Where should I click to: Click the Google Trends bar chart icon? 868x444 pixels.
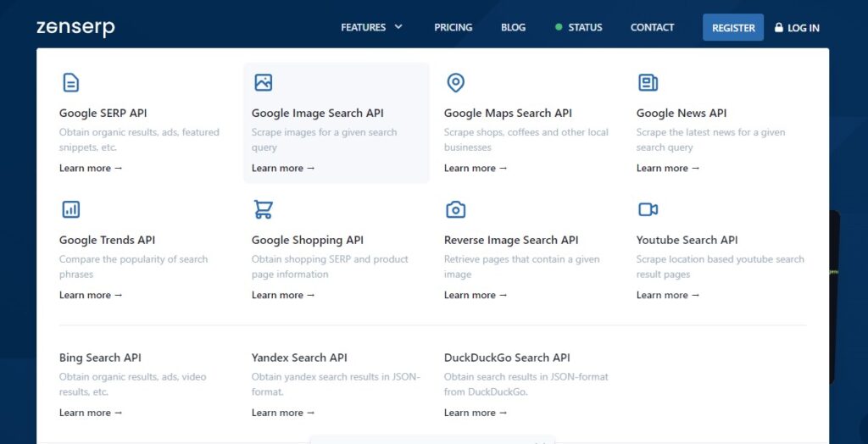tap(70, 209)
